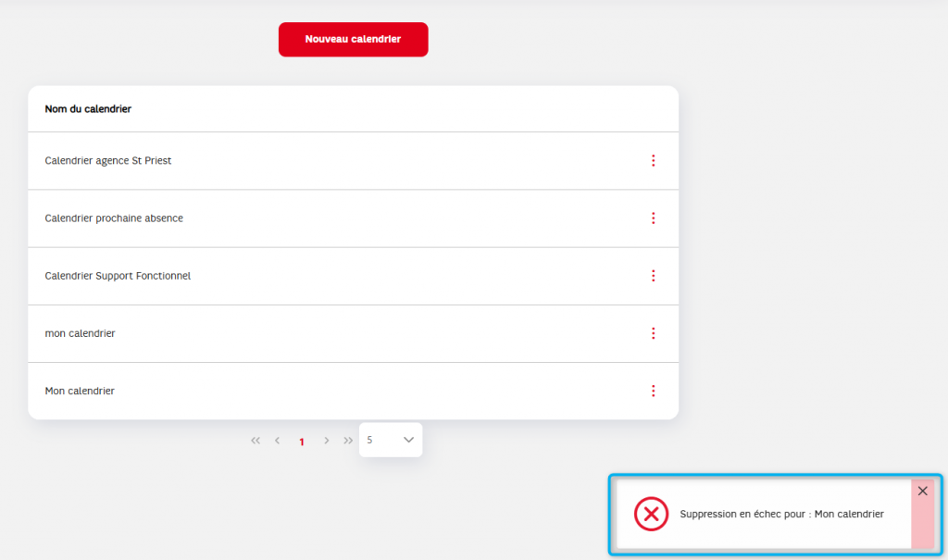Select the Calendrier Support Fonctionnel entry
The image size is (948, 560).
(353, 276)
